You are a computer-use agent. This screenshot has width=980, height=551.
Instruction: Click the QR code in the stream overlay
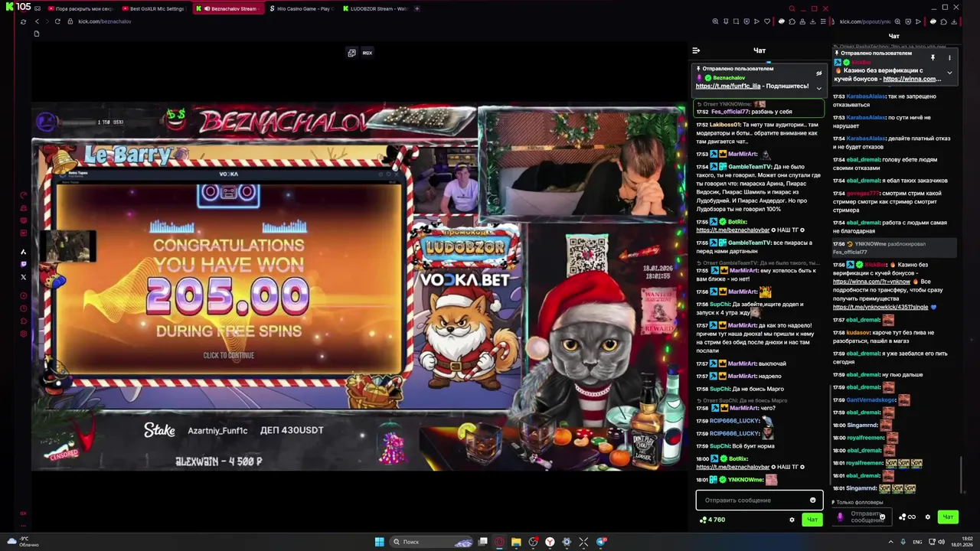[586, 256]
